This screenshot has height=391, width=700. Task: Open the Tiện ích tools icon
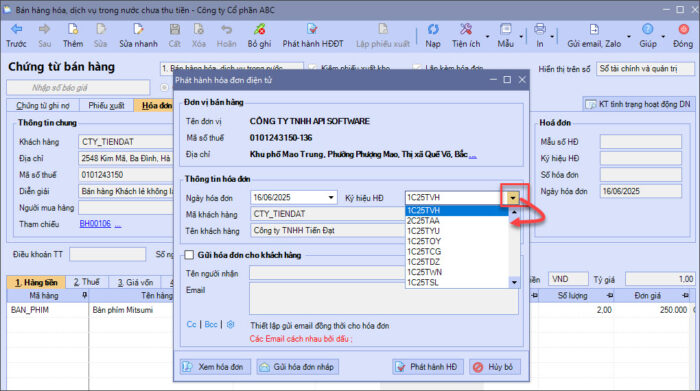click(466, 29)
